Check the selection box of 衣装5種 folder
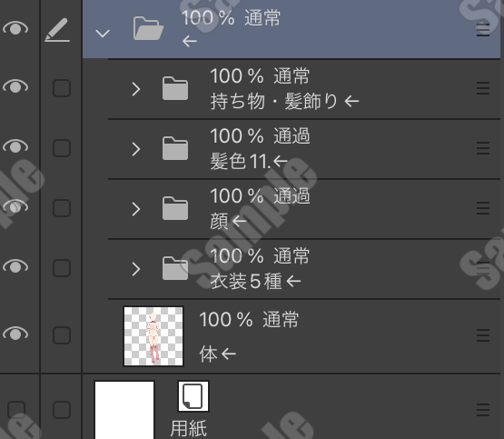504x439 pixels. click(x=62, y=268)
